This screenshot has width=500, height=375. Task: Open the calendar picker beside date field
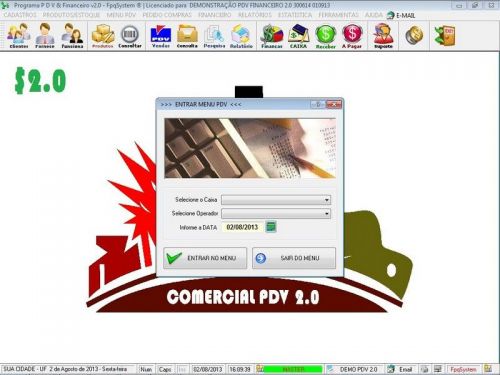tap(271, 227)
